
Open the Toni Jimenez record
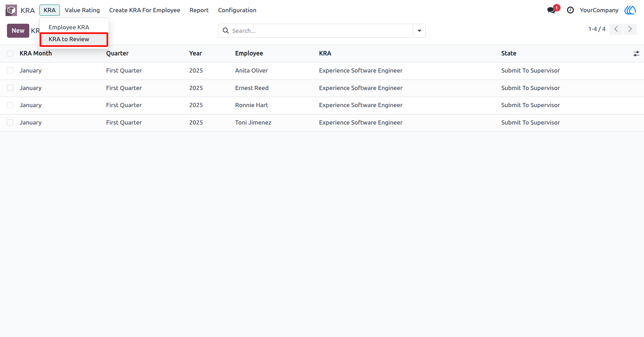[x=253, y=122]
